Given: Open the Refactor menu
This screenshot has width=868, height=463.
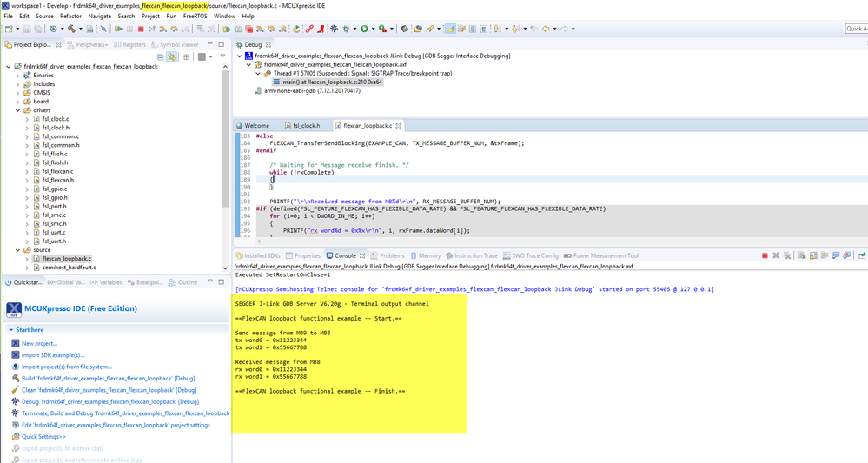Looking at the screenshot, I should tap(71, 16).
